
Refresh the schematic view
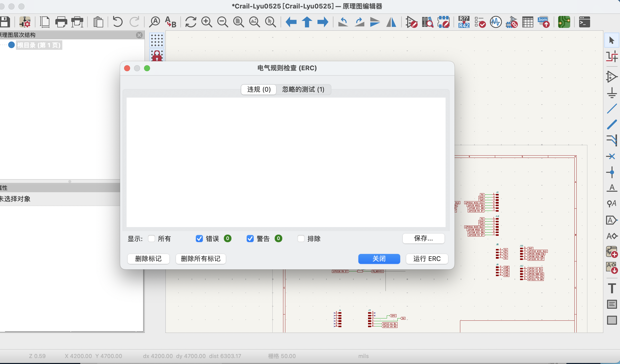click(x=191, y=22)
